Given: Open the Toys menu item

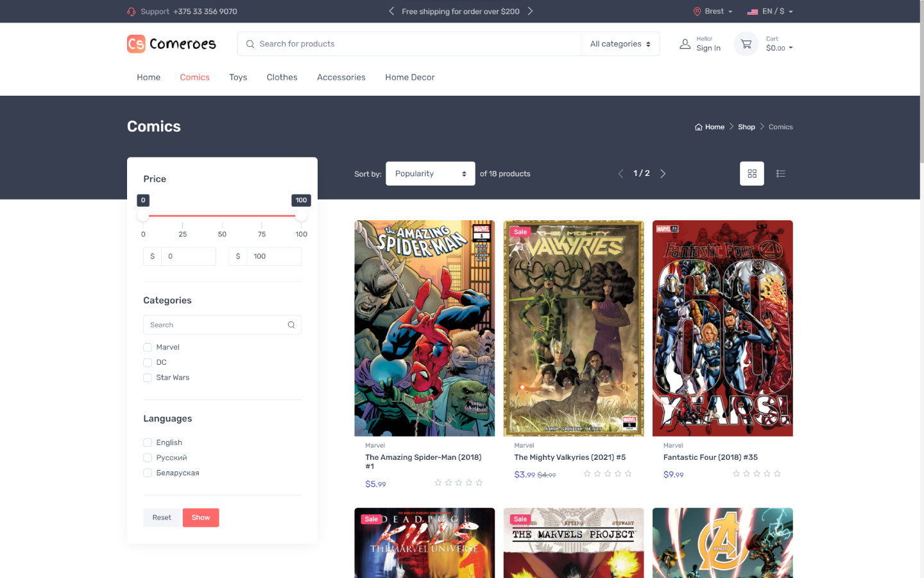Looking at the screenshot, I should (238, 77).
